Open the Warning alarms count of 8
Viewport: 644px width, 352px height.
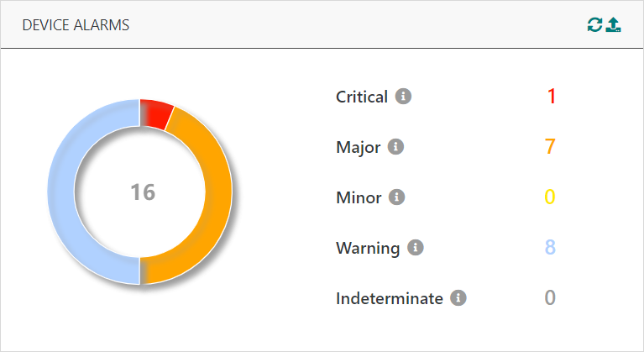(550, 248)
